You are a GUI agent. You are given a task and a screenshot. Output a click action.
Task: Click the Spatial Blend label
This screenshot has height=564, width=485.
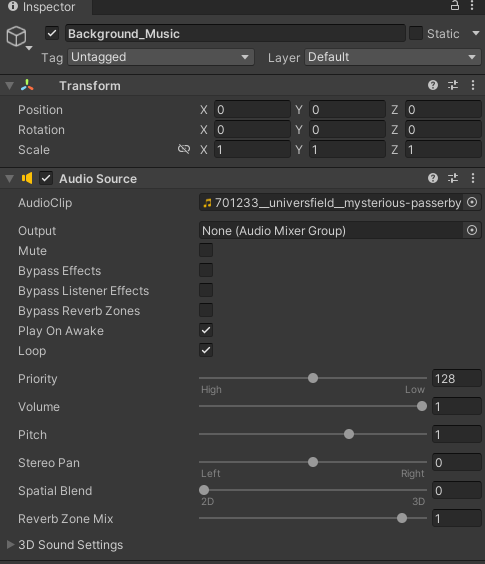pos(55,491)
